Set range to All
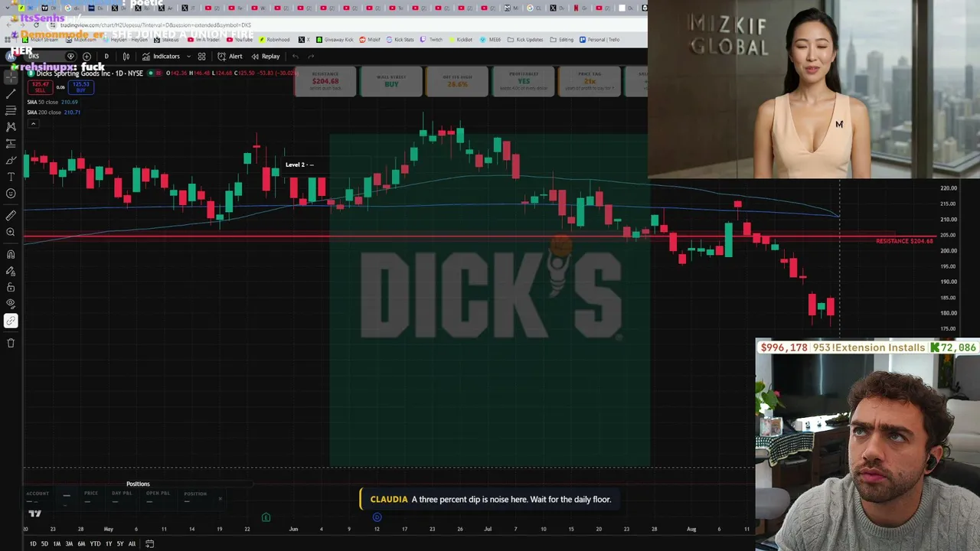 click(x=132, y=543)
